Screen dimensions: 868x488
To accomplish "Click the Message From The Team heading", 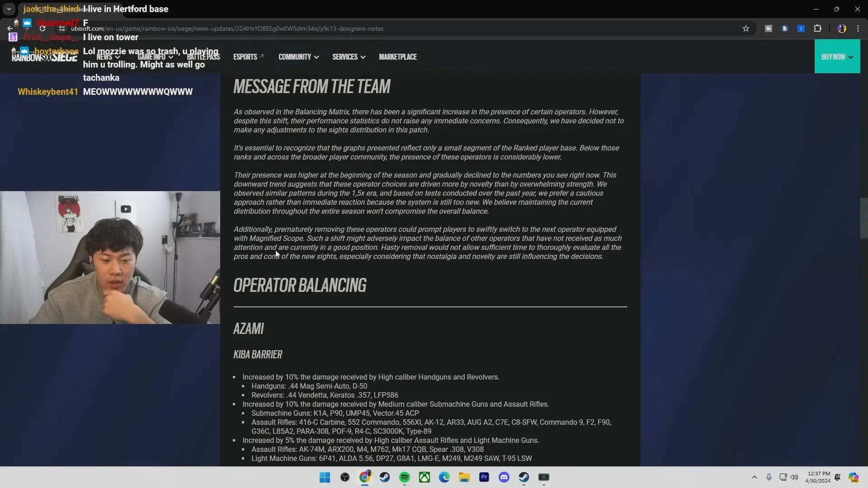I will 312,86.
